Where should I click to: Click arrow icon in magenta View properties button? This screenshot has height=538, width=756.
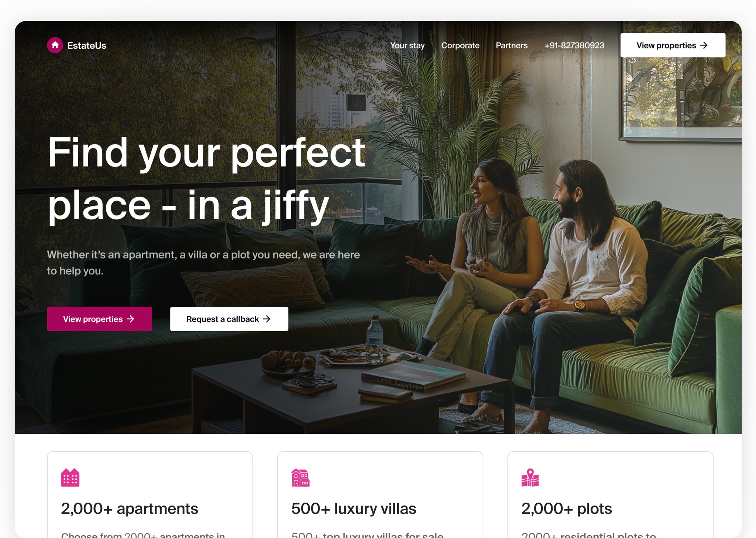pos(130,319)
